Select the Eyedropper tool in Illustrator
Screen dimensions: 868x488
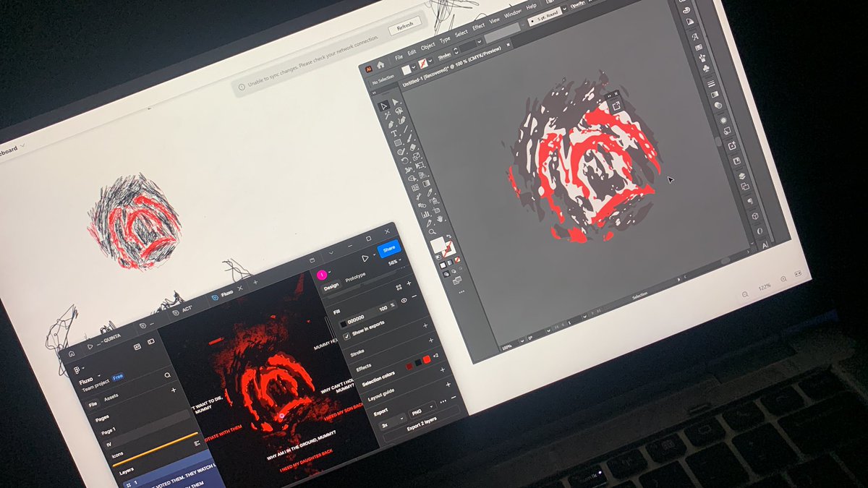tap(430, 192)
